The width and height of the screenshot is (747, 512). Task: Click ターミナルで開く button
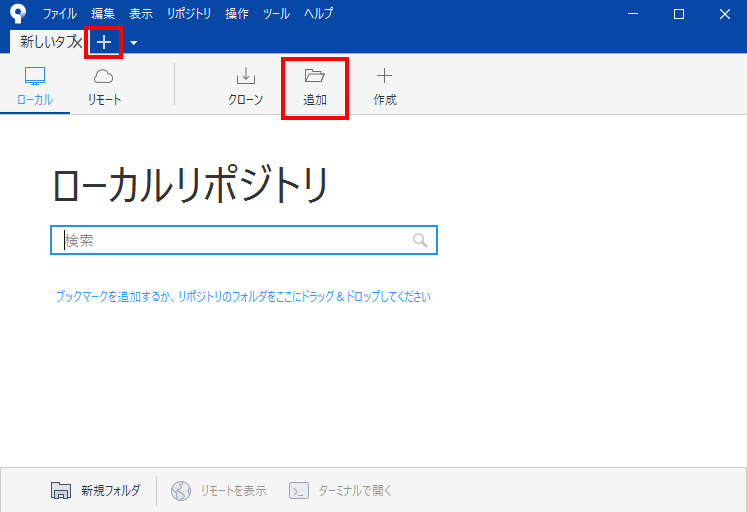pos(340,490)
